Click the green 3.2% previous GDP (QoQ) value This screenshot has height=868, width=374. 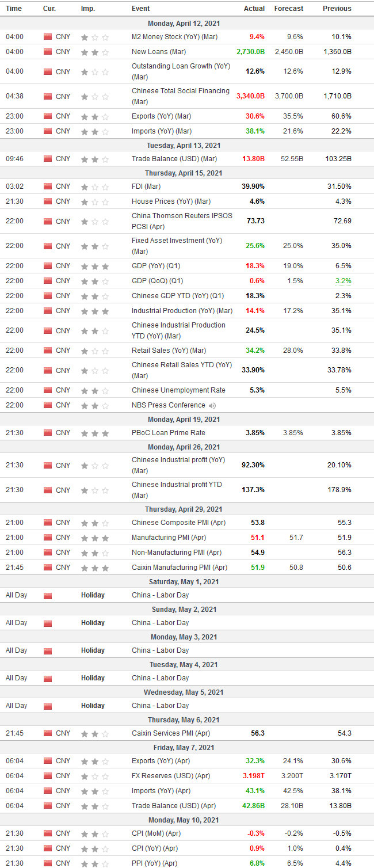coord(344,281)
